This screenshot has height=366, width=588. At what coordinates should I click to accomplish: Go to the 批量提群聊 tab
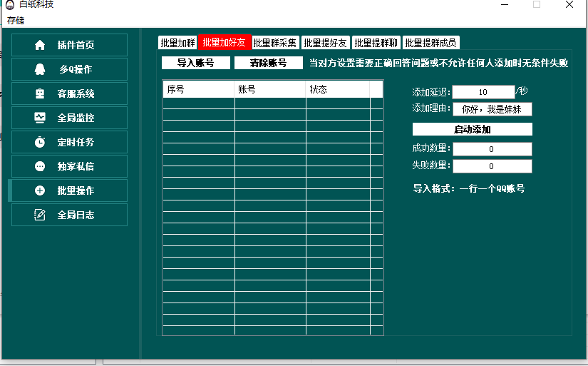(x=376, y=43)
